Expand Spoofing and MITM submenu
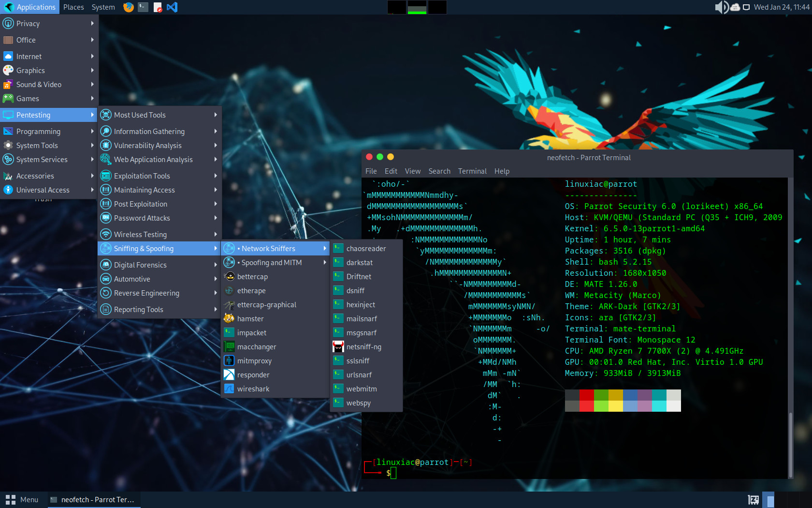This screenshot has width=812, height=508. point(275,263)
